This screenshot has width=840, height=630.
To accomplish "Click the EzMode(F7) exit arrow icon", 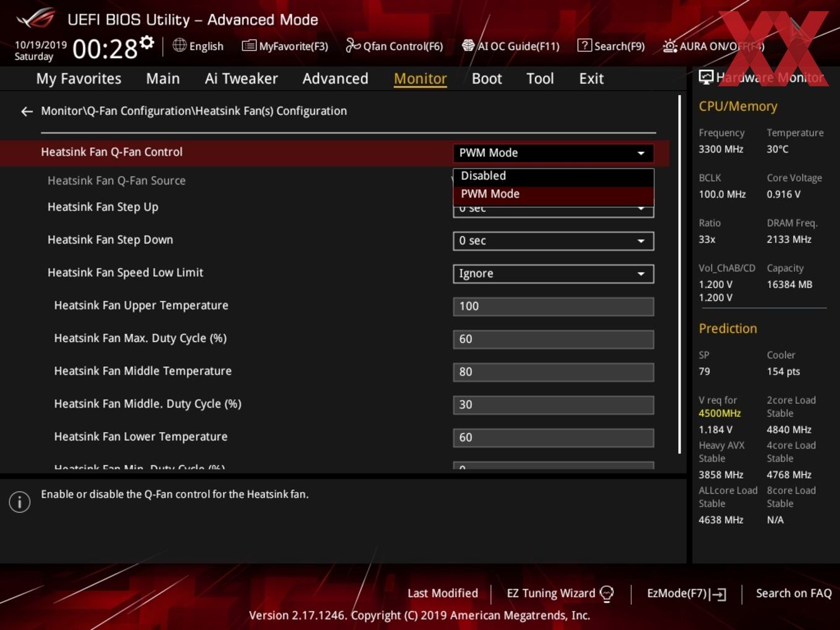I will [x=718, y=594].
